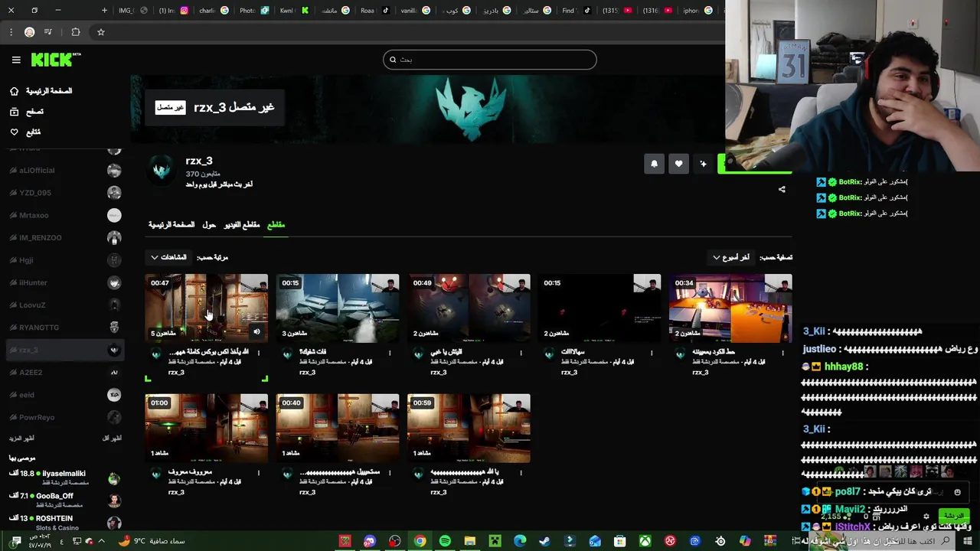Switch to the Videos (مقاطع الفيديو) tab

pos(242,225)
